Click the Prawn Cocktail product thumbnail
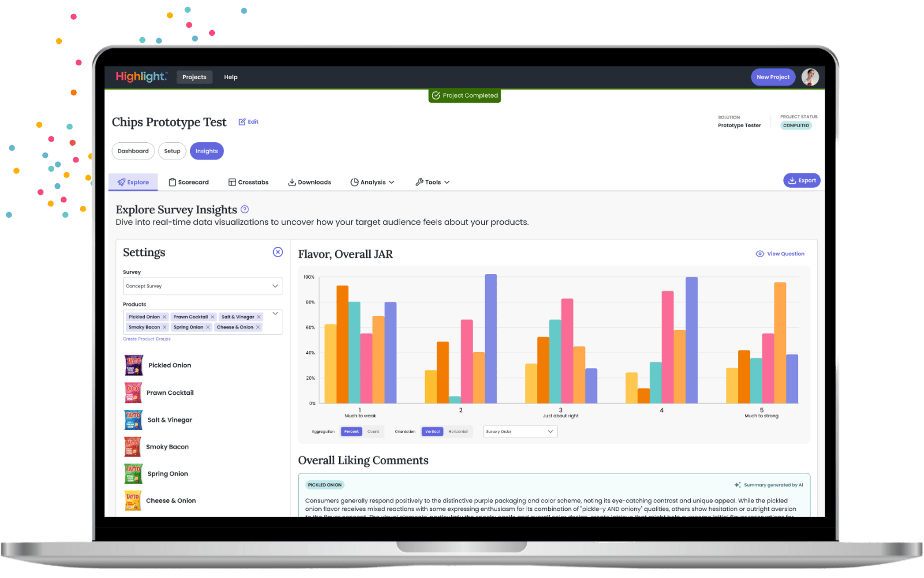 [x=133, y=392]
